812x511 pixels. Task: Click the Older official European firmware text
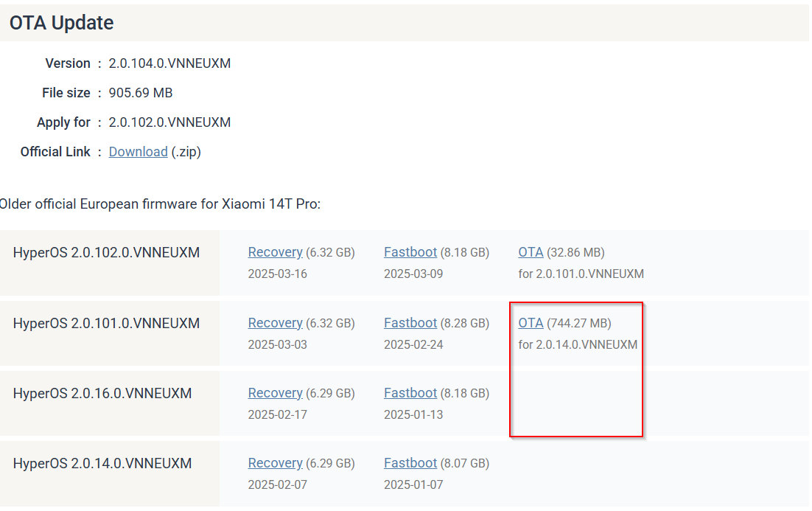click(x=160, y=204)
